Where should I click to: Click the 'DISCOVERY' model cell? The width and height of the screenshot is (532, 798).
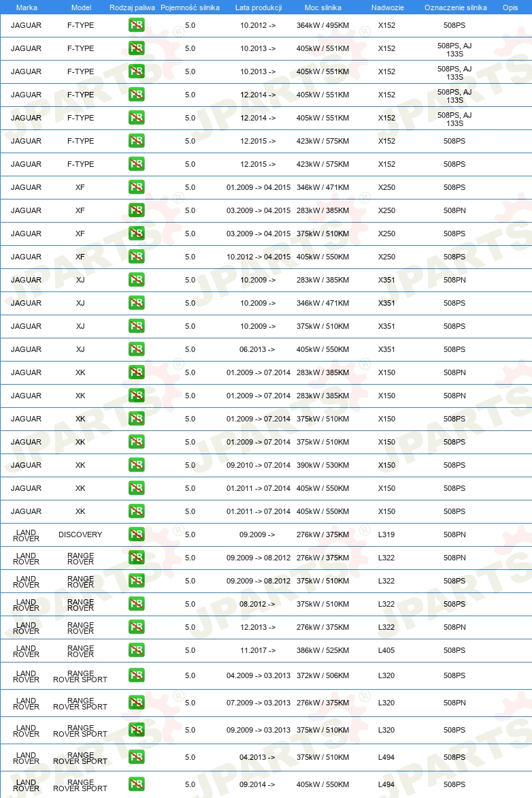click(80, 534)
